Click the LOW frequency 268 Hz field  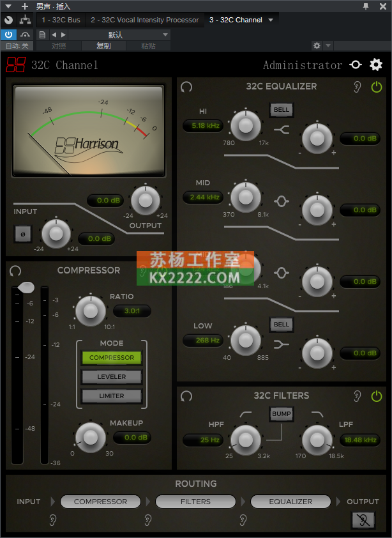(x=203, y=341)
